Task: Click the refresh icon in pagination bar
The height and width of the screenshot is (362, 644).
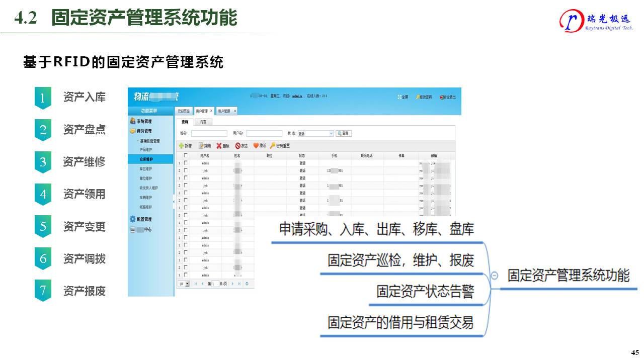Action: 247,284
